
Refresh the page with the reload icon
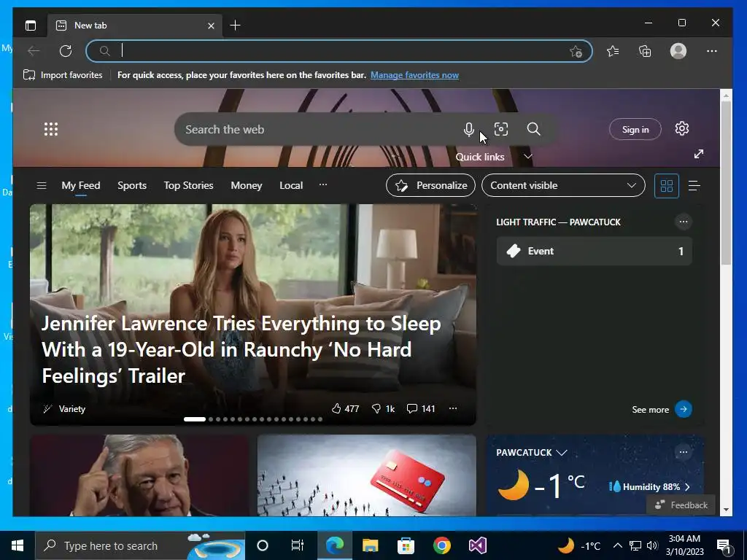[66, 51]
